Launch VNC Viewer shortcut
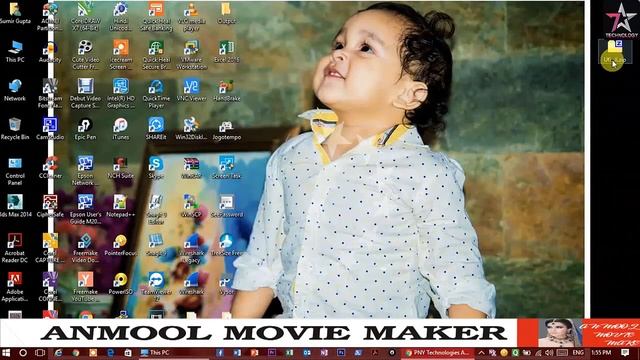This screenshot has width=640, height=360. [191, 90]
